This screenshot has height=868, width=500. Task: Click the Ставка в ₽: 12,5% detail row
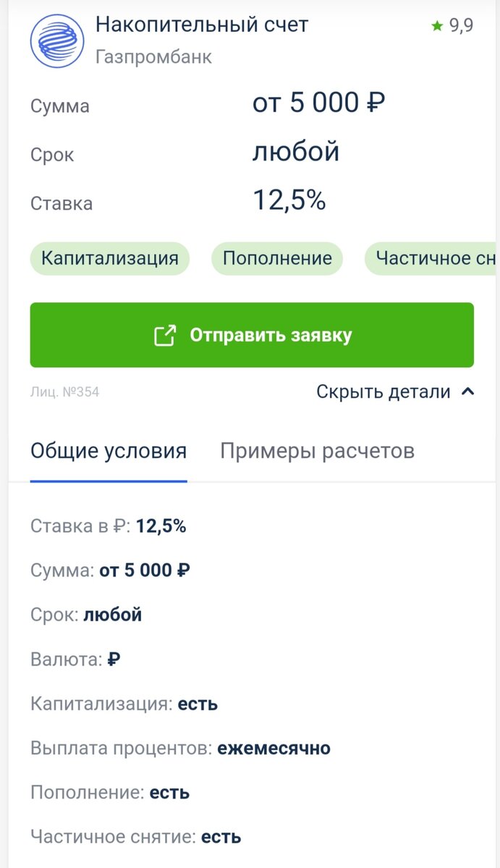(109, 526)
